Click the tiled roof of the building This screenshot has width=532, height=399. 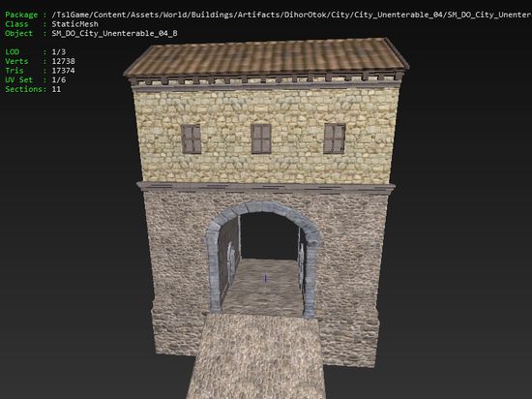pyautogui.click(x=266, y=57)
